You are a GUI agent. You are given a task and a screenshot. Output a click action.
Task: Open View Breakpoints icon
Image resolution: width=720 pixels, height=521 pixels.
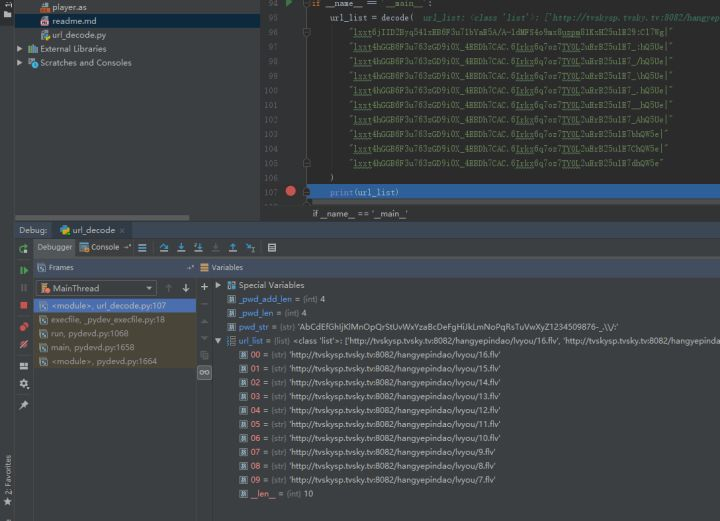coord(24,327)
